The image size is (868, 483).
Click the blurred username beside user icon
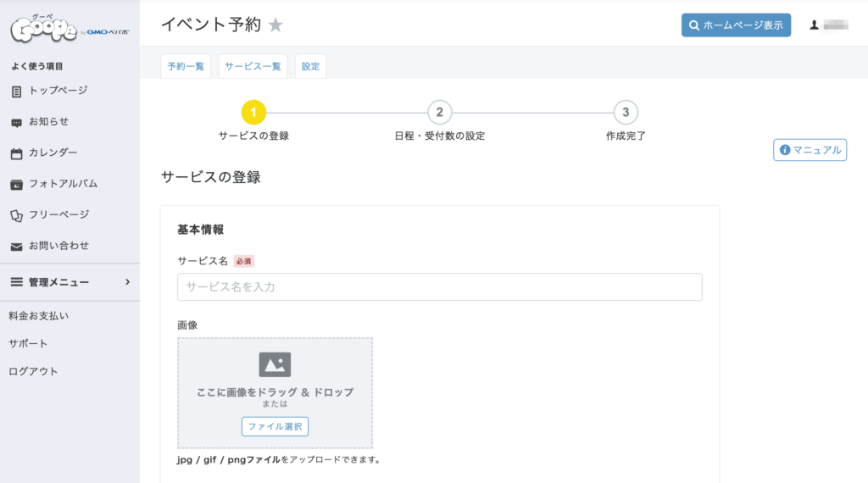[836, 25]
